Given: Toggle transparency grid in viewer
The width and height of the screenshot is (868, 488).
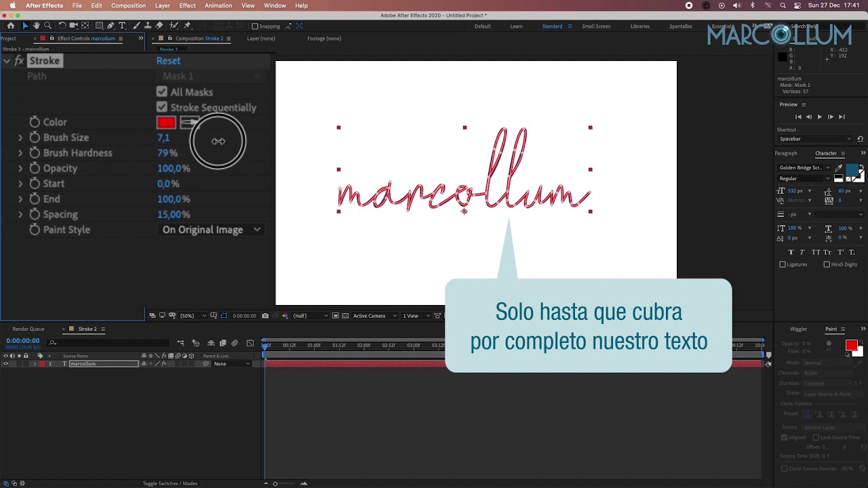Looking at the screenshot, I should pos(345,316).
